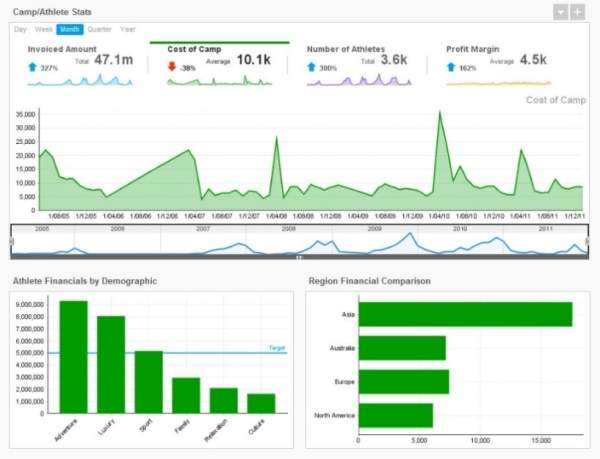This screenshot has width=600, height=459.
Task: Click the Cost of Camp red down arrow
Action: (172, 67)
